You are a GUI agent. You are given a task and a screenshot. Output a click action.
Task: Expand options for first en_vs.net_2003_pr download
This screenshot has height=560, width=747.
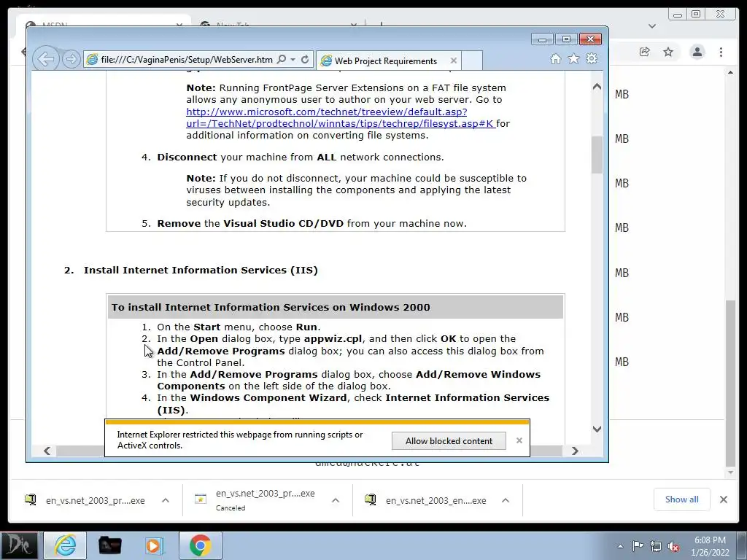coord(166,500)
